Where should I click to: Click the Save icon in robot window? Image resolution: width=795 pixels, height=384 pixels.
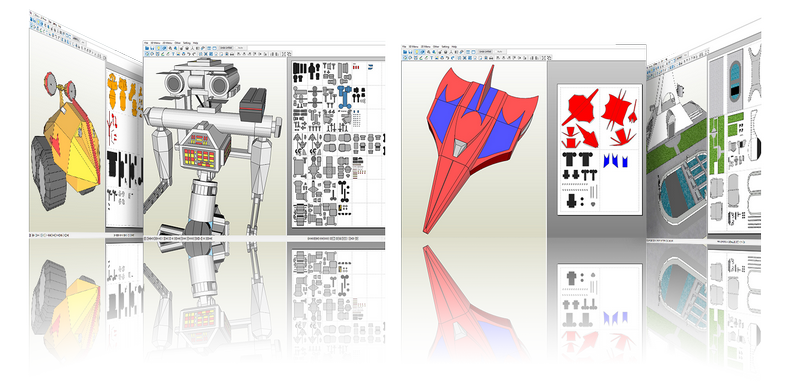pos(152,48)
